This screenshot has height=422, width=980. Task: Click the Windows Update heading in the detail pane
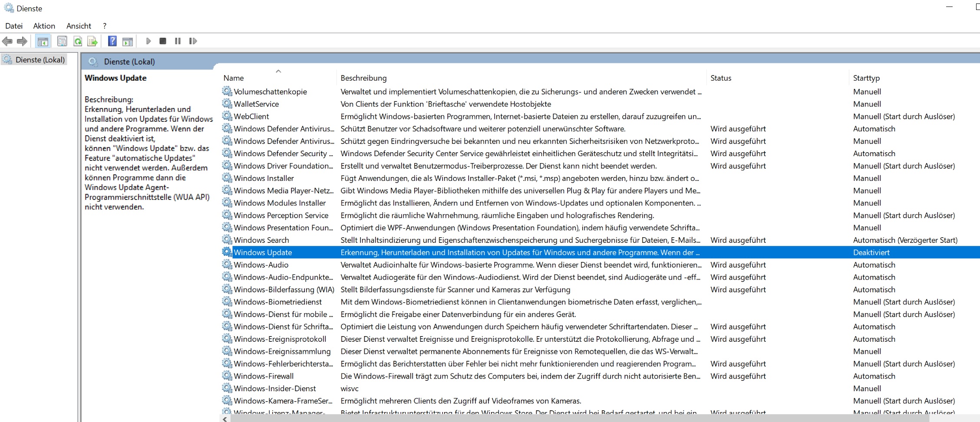click(115, 78)
